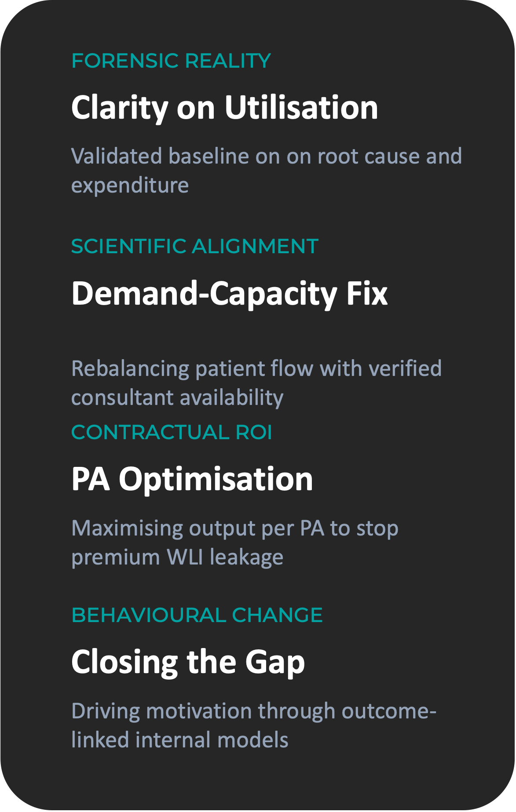Click the 'Rebalancing patient flow' text line
Screen dimensions: 516x812
coord(256,368)
